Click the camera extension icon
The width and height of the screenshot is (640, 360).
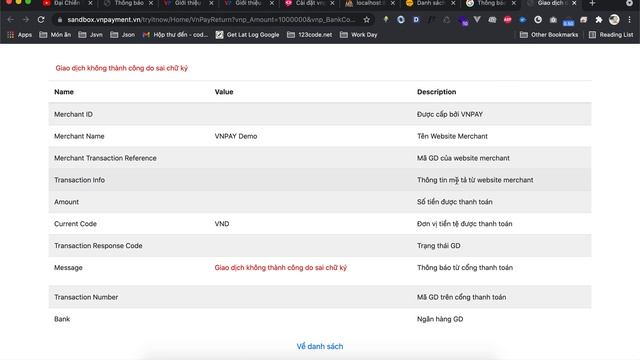click(x=553, y=20)
